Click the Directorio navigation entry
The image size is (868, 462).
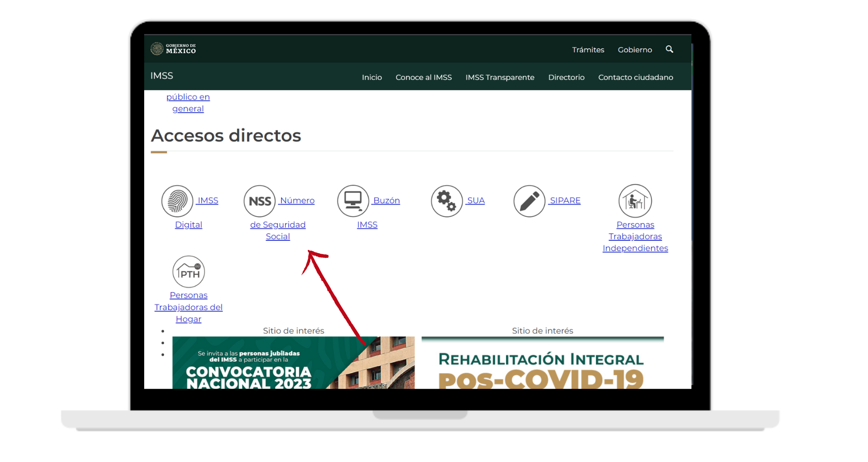click(x=566, y=77)
